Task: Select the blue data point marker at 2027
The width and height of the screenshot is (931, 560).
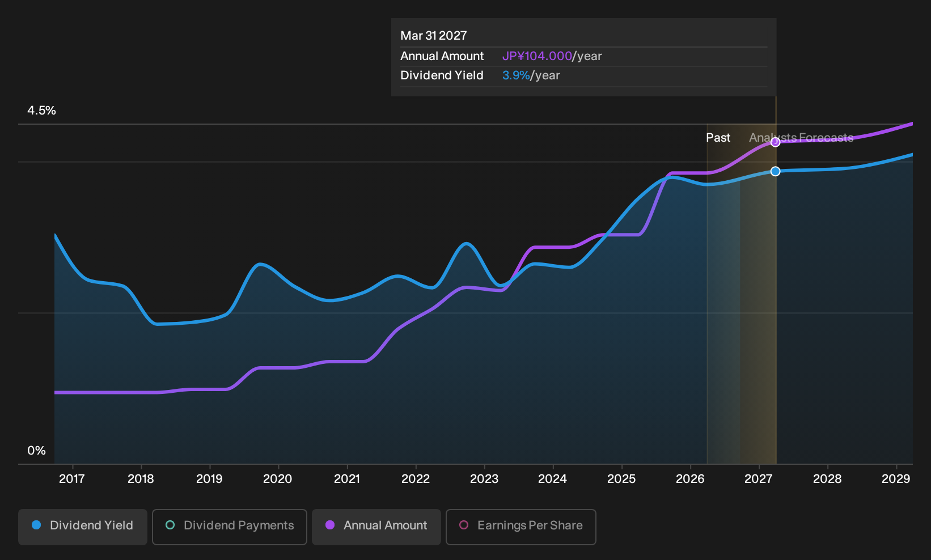Action: pos(776,171)
